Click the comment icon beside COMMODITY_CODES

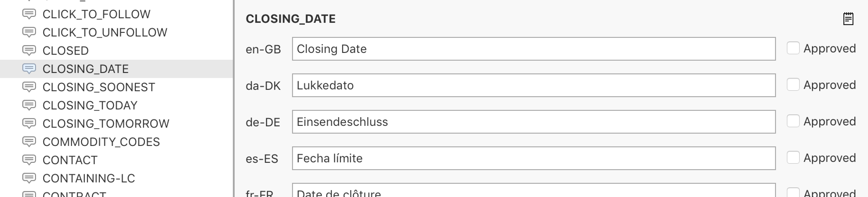29,142
